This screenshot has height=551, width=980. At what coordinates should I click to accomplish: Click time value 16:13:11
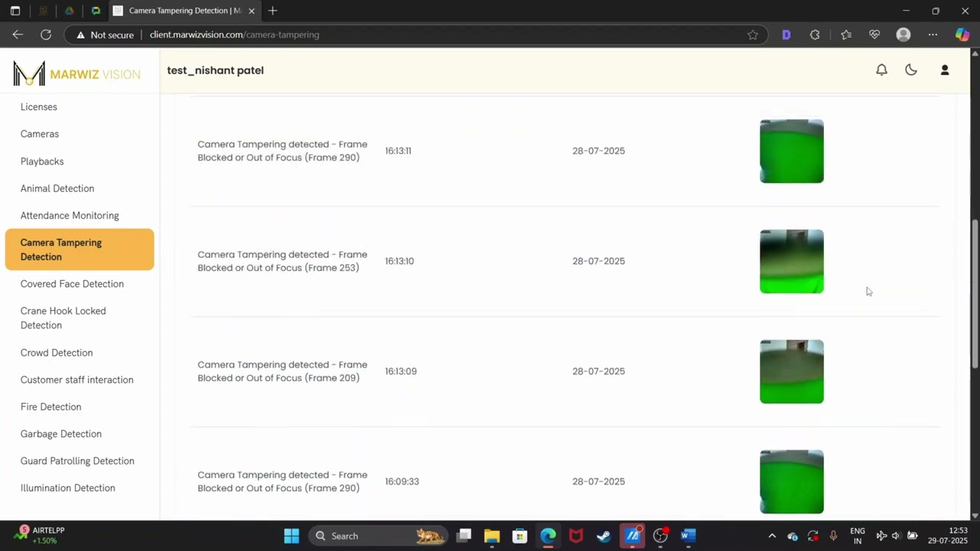[x=398, y=151]
